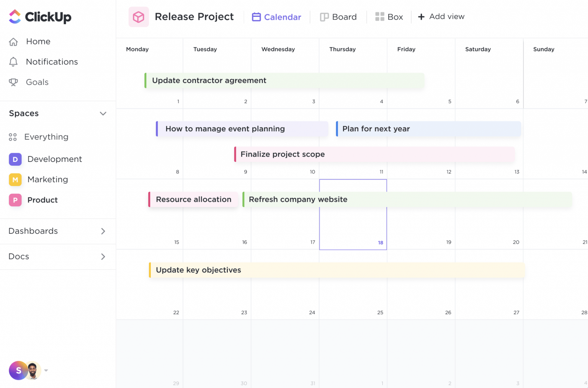This screenshot has height=388, width=588.
Task: Expand the Dashboards section
Action: (103, 231)
